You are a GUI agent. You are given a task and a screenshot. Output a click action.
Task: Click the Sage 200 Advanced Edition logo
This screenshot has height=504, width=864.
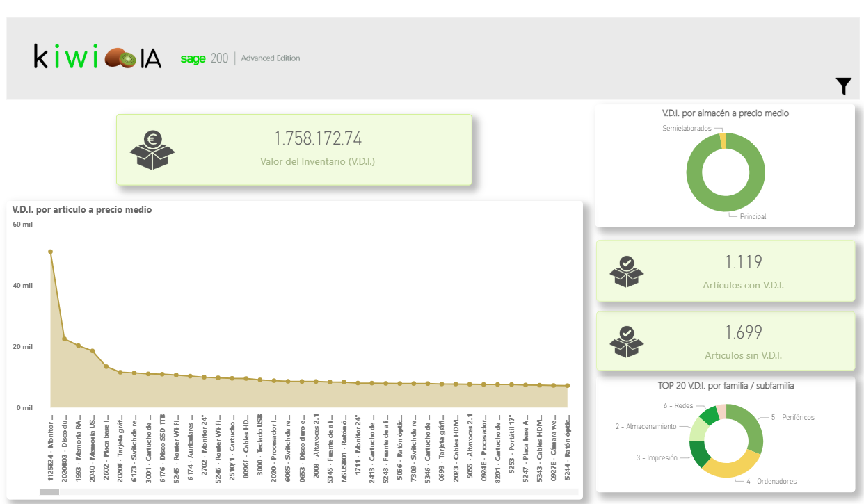(240, 58)
